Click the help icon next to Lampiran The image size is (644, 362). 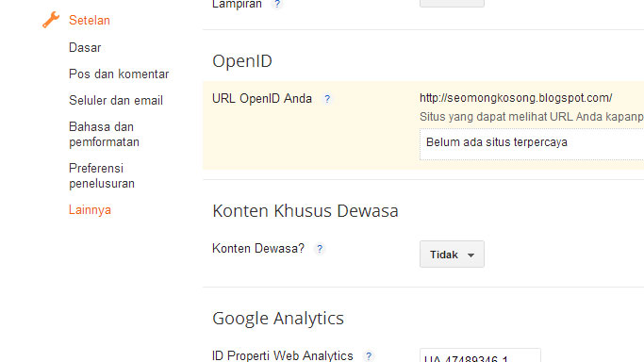point(277,4)
